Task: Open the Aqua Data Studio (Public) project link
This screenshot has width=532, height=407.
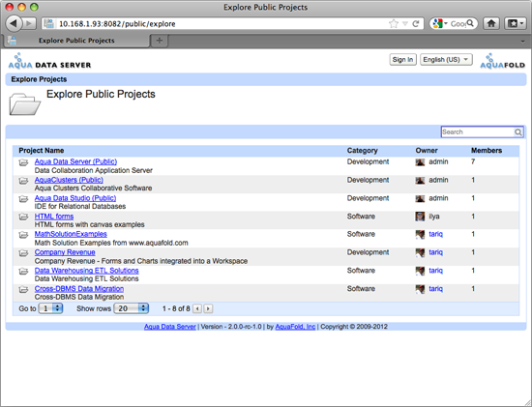Action: tap(75, 198)
